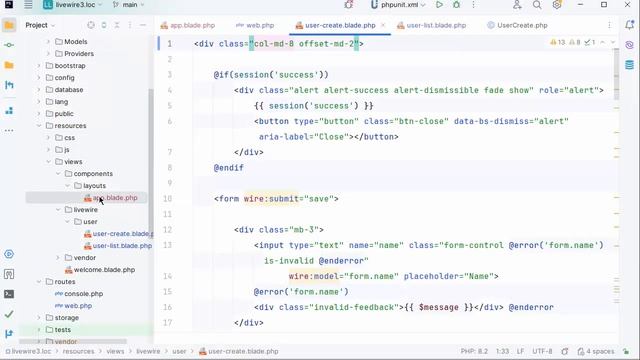This screenshot has height=360, width=640.
Task: Click the listen for debug connections icon
Action: coord(348,5)
